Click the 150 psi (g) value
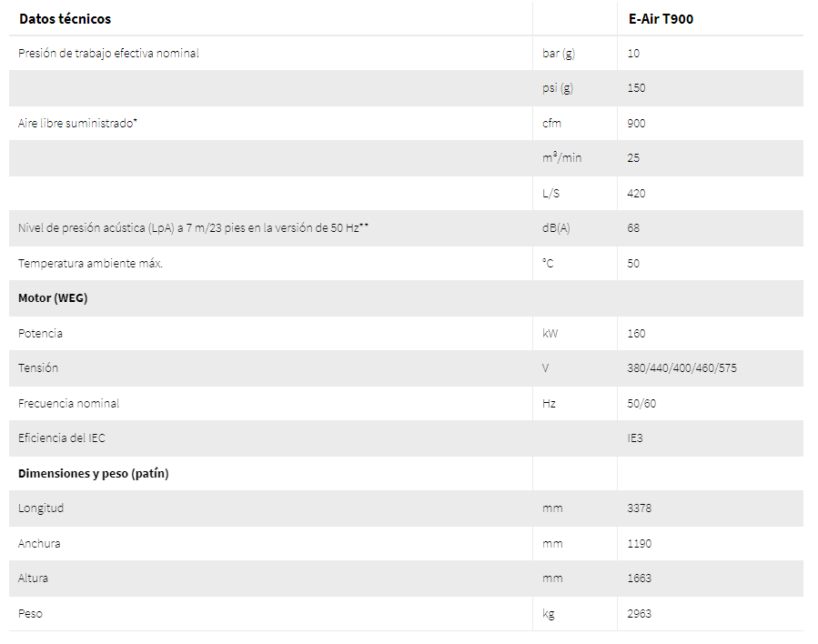Screen dimensions: 818x644 click(636, 88)
